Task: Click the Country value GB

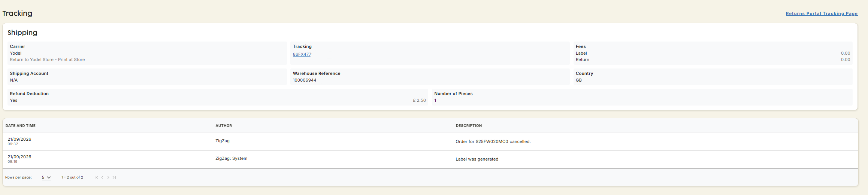Action: (578, 80)
